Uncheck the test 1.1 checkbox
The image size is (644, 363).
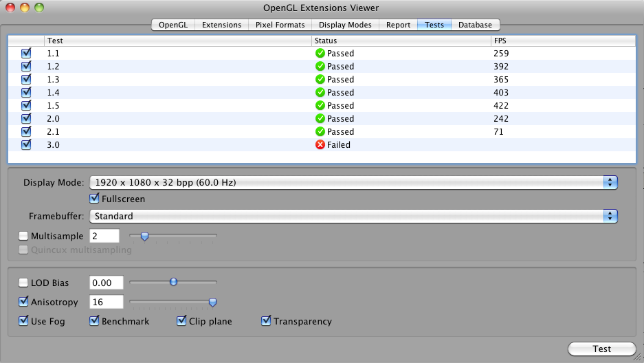26,53
